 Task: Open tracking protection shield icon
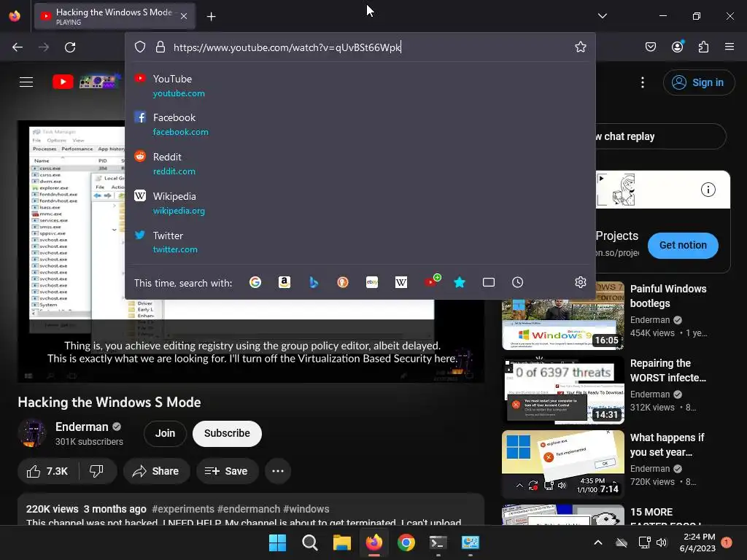(x=140, y=47)
